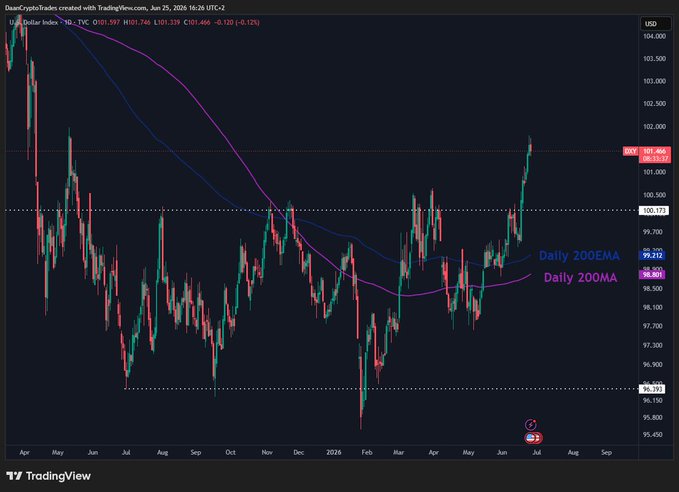This screenshot has width=679, height=492.
Task: Click the U.S. Dollar Index symbol title
Action: coord(34,22)
